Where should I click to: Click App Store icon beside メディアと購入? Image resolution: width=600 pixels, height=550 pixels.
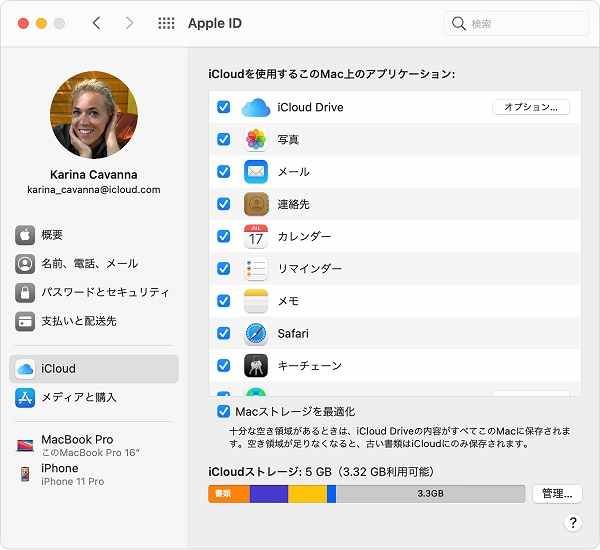pos(25,398)
